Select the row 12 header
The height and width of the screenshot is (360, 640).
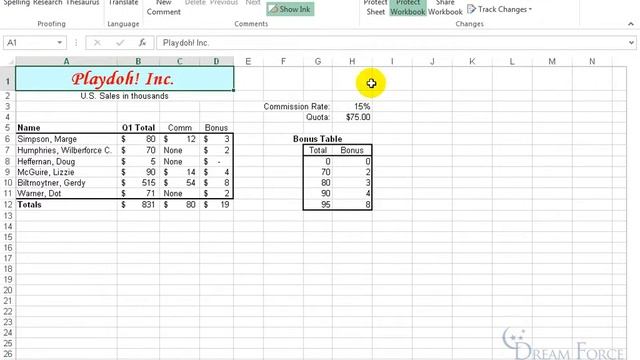(8, 204)
